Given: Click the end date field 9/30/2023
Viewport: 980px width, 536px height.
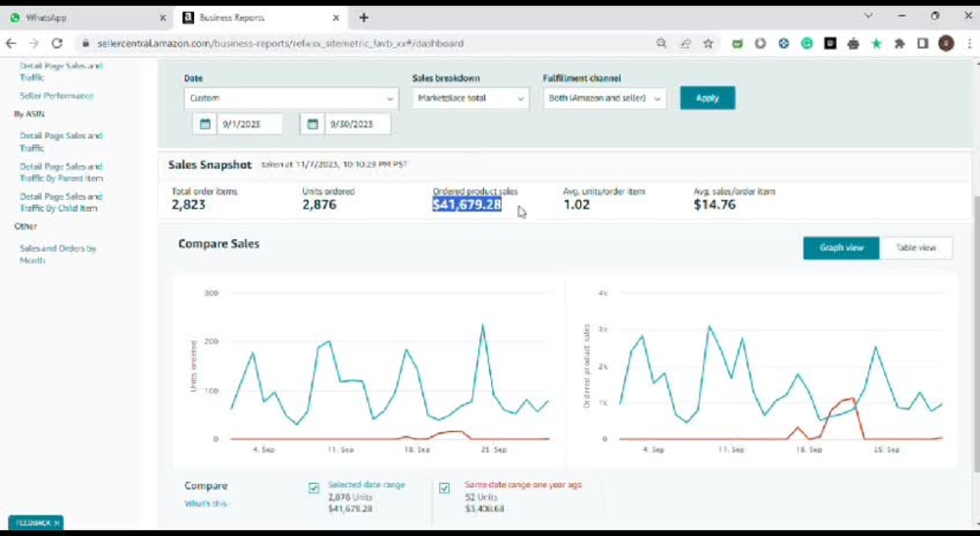Looking at the screenshot, I should click(x=358, y=123).
